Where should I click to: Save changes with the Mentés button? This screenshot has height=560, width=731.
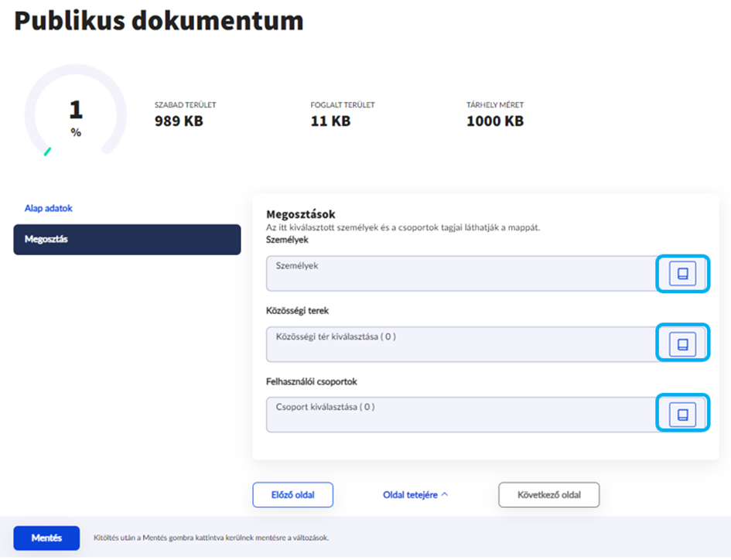coord(46,538)
